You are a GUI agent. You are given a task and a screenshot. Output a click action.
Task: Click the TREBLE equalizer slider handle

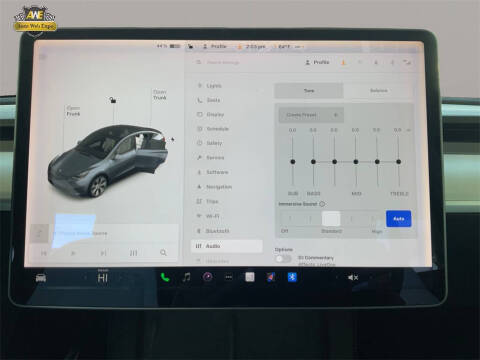(398, 162)
